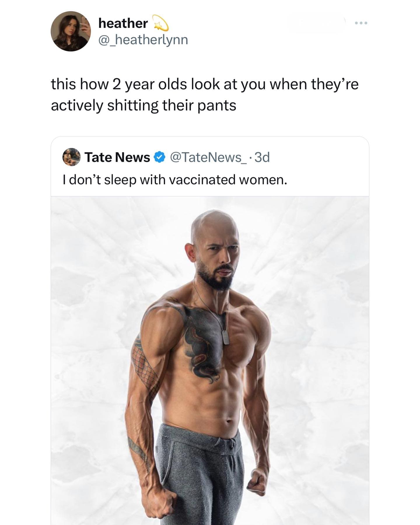The height and width of the screenshot is (525, 420).
Task: Visit the @_heatherlynn handle
Action: pos(143,40)
